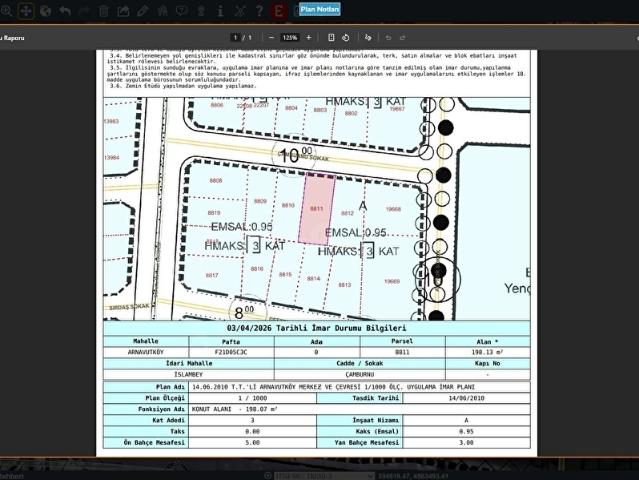
Task: Click the 5.00 ön bahçe mesafesi value
Action: [252, 443]
